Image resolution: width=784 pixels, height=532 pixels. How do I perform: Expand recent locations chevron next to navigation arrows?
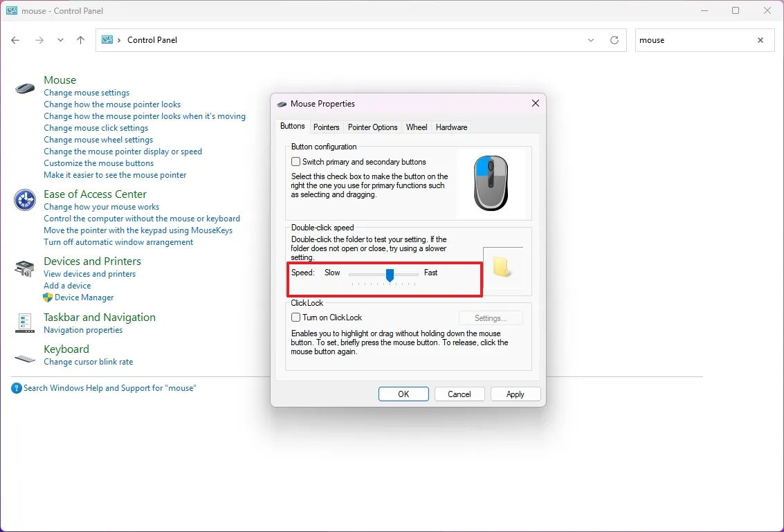coord(60,40)
